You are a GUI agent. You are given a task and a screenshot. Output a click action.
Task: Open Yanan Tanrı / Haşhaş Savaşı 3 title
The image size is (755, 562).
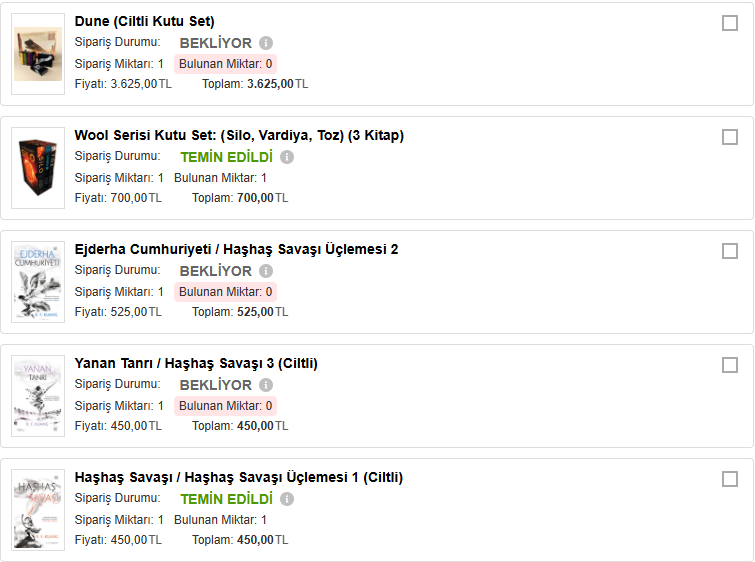tap(196, 363)
